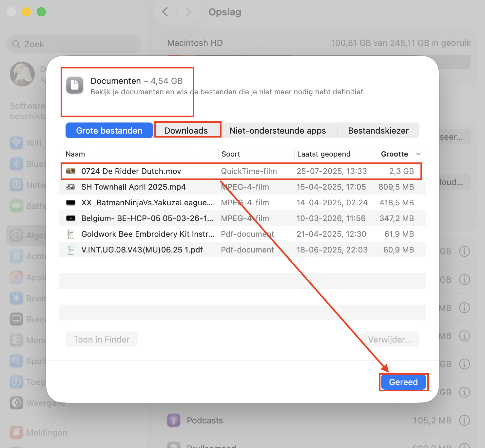Select the Algemeen gear icon
The height and width of the screenshot is (448, 485).
[x=16, y=235]
